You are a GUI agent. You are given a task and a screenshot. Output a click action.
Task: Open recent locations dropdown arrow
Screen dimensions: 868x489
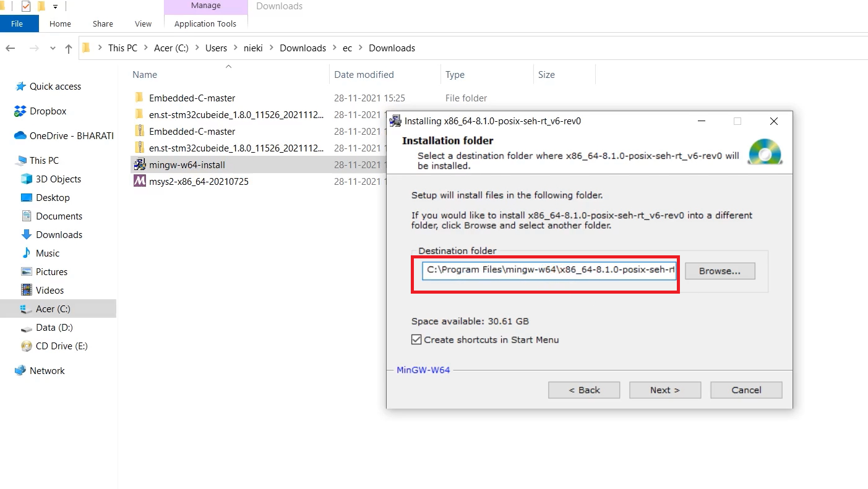(53, 48)
